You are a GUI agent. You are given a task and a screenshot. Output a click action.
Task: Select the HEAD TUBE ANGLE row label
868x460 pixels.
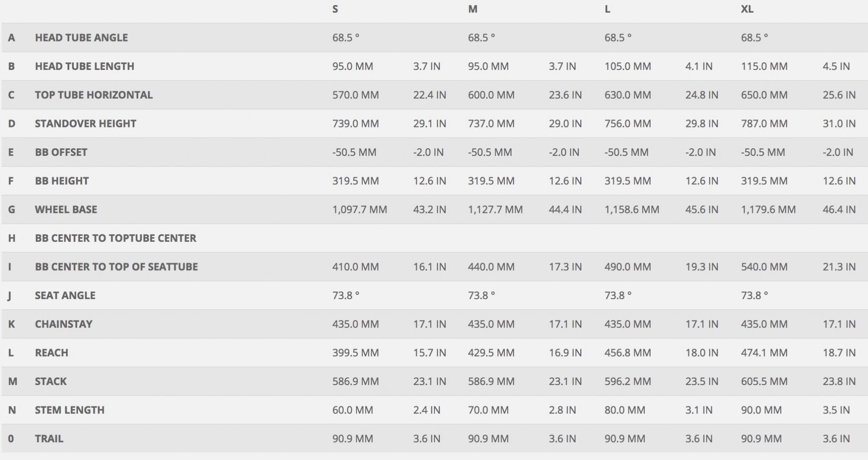81,38
